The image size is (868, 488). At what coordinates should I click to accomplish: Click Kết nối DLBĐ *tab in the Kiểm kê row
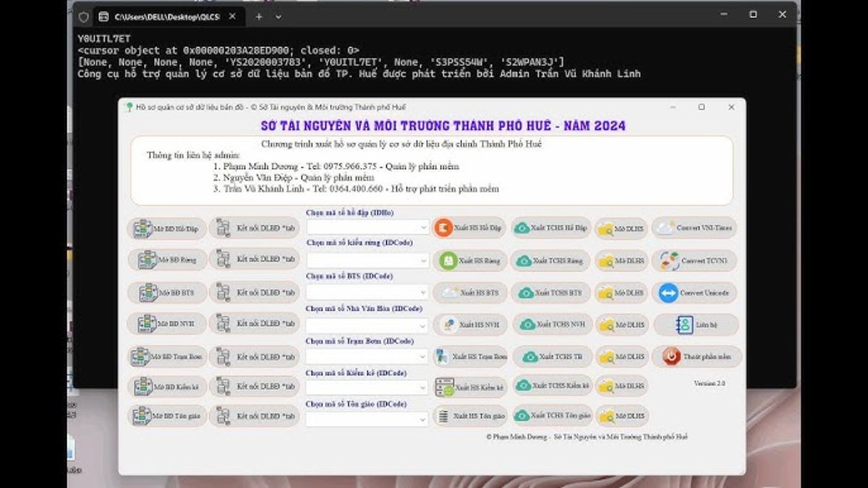click(x=254, y=386)
